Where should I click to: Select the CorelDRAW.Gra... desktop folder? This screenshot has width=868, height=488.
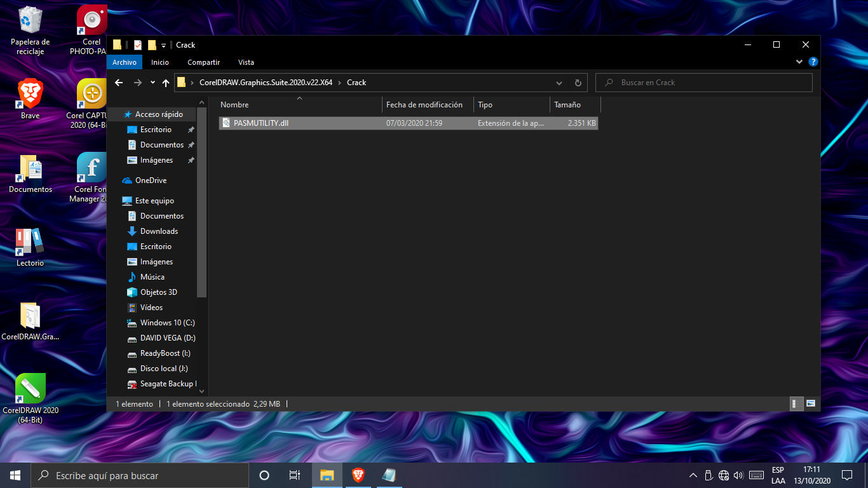tap(30, 321)
